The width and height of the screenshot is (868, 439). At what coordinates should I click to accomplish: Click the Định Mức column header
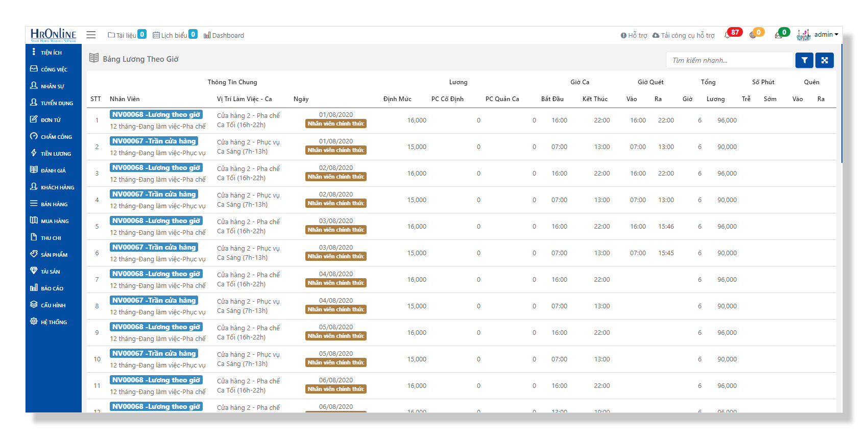[x=397, y=99]
